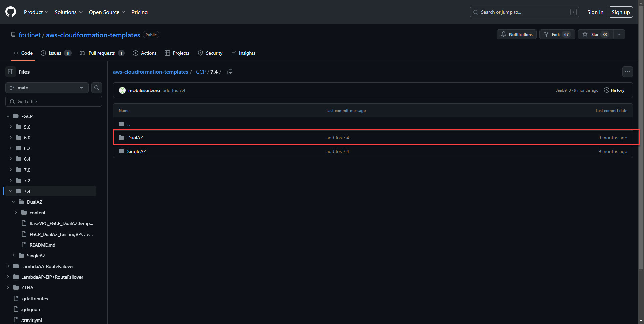Open .gitattributes file in tree
Image resolution: width=644 pixels, height=324 pixels.
[x=35, y=299]
